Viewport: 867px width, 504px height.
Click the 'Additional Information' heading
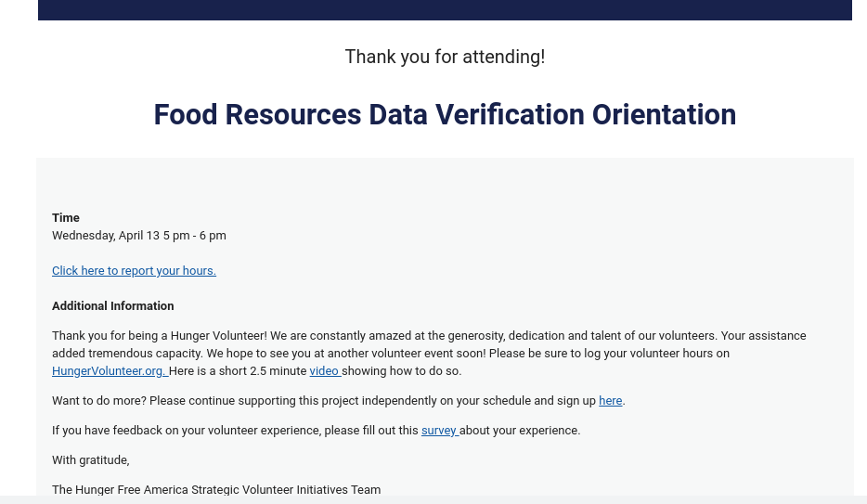pos(113,306)
